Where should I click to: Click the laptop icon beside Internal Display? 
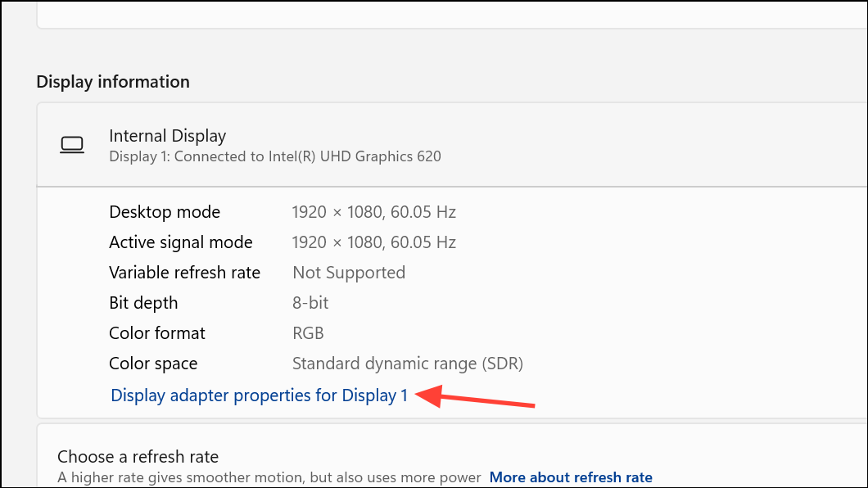click(x=72, y=145)
